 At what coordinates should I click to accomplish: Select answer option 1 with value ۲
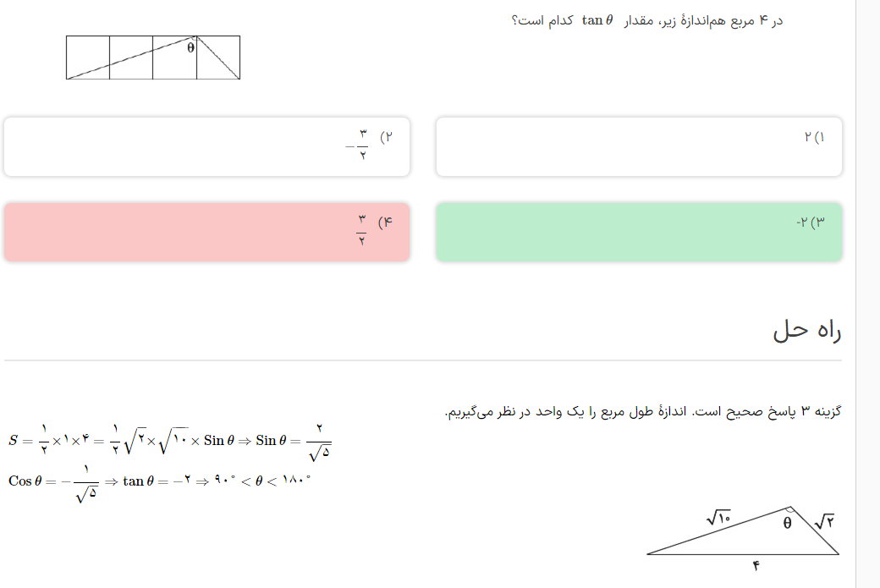pos(639,146)
